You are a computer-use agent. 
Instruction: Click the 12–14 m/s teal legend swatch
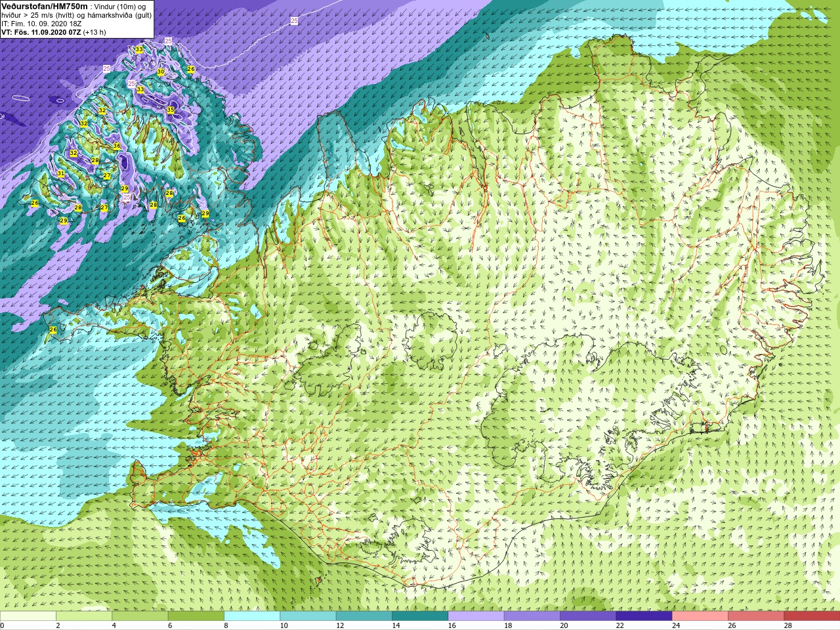click(364, 616)
